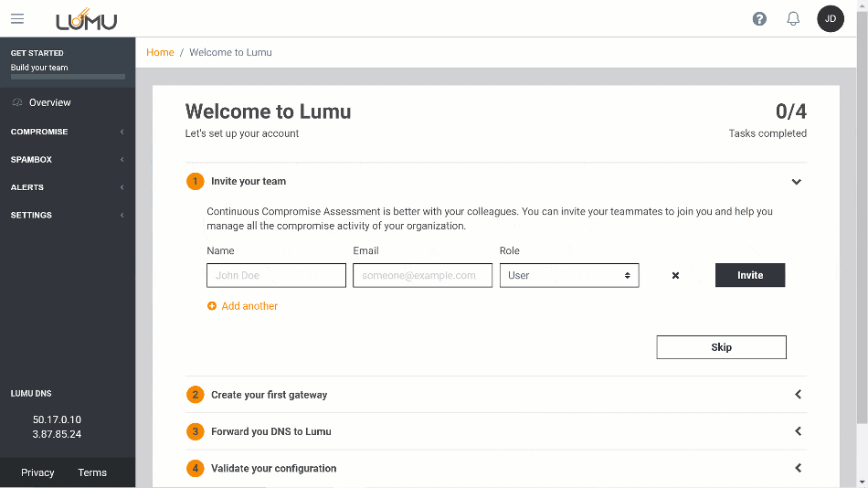Expand the Compromise sidebar menu
Image resolution: width=868 pixels, height=488 pixels.
68,132
